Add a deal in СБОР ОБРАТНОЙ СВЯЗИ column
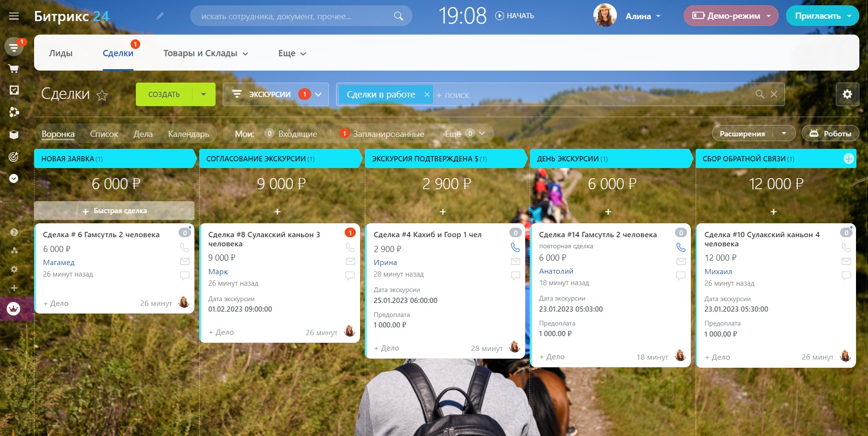The width and height of the screenshot is (868, 436). point(773,212)
